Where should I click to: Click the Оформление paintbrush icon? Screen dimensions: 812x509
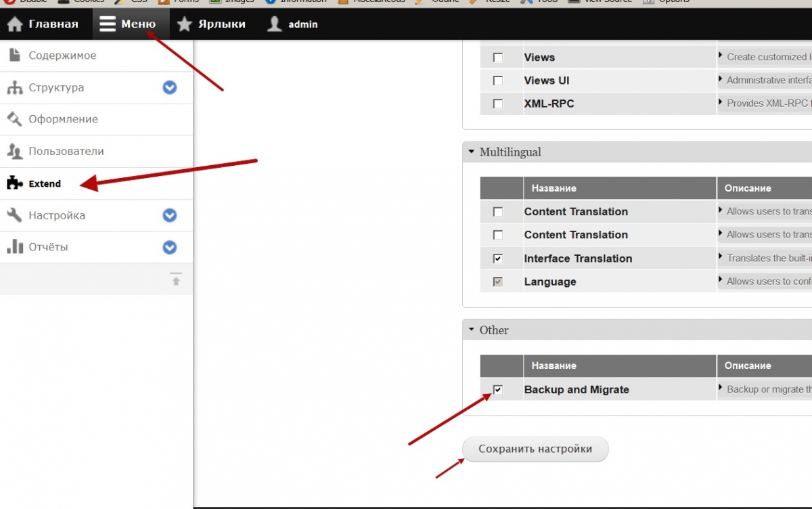tap(15, 119)
